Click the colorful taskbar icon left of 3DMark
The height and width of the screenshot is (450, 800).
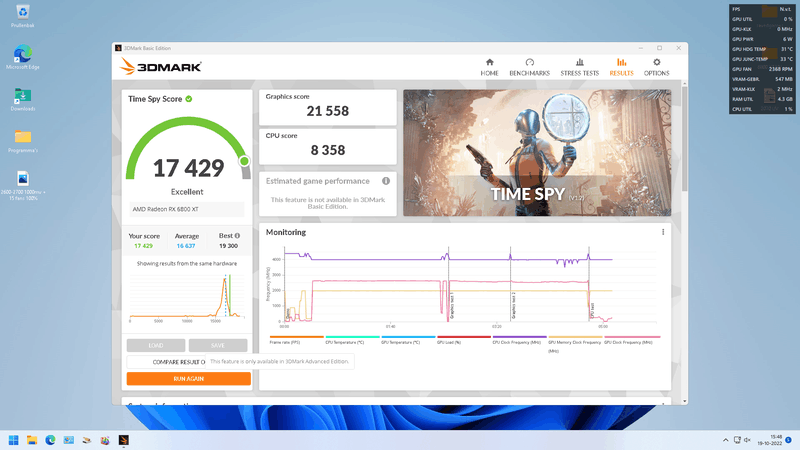click(x=105, y=440)
